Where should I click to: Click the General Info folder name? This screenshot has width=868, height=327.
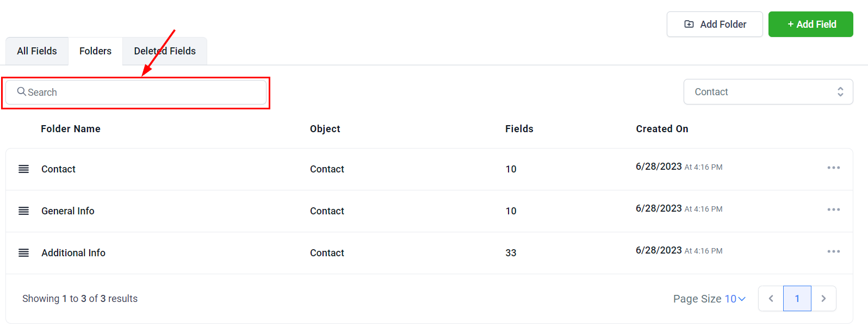point(68,211)
